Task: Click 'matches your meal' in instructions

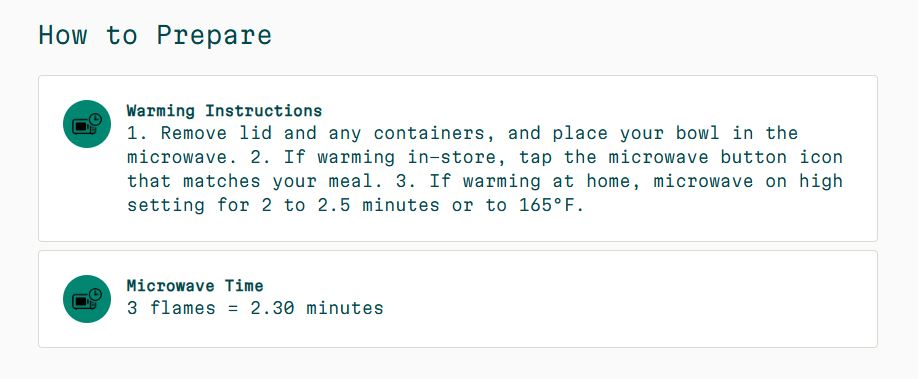Action: pos(278,181)
